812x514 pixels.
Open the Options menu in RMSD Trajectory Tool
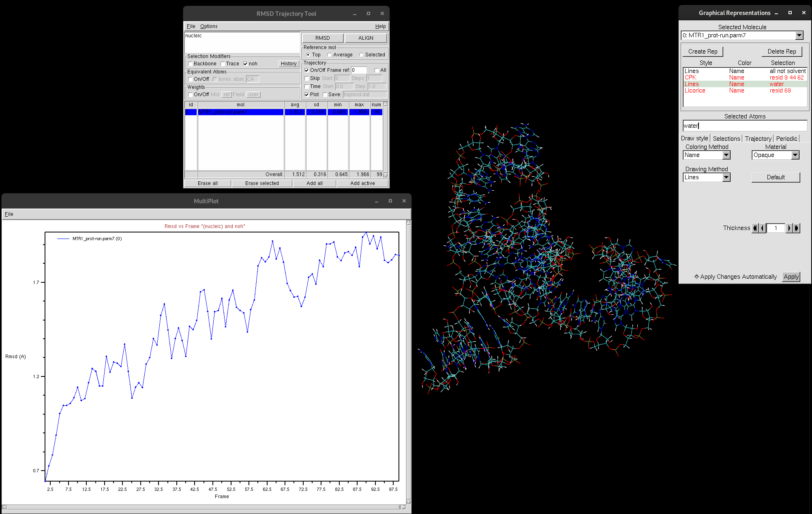click(209, 26)
